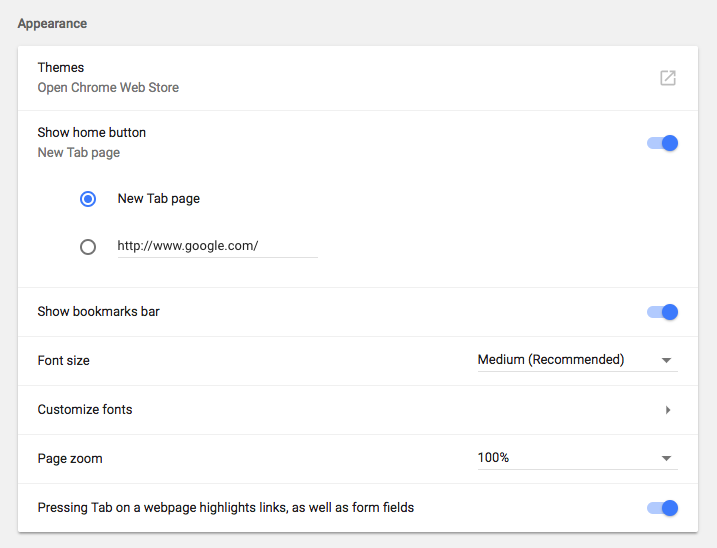Click the http://www.google.com/ URL field
Viewport: 717px width, 548px height.
217,246
